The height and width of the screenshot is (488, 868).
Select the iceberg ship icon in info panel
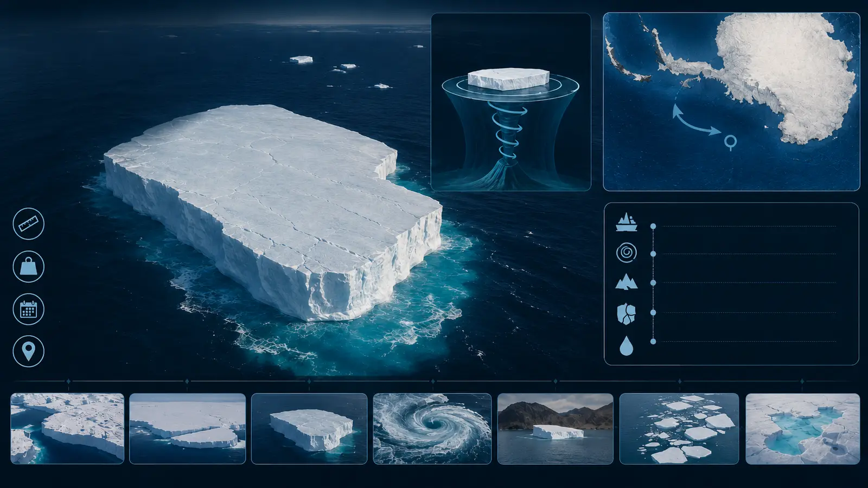[x=627, y=222]
